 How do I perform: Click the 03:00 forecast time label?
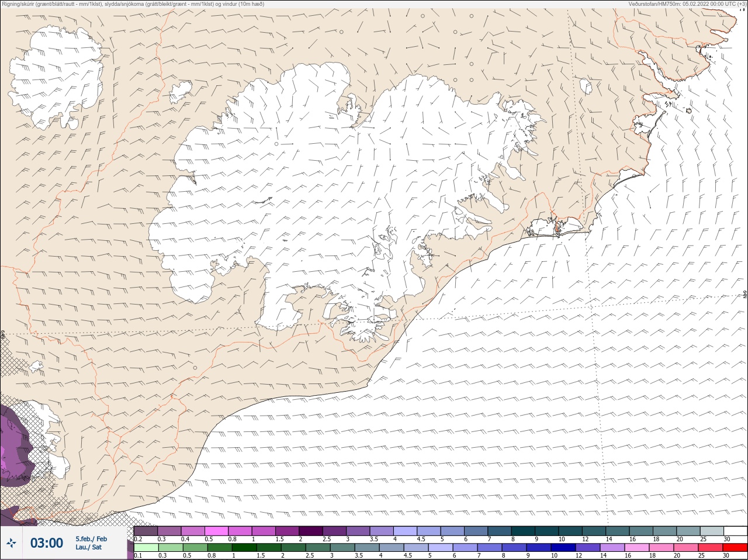(47, 543)
